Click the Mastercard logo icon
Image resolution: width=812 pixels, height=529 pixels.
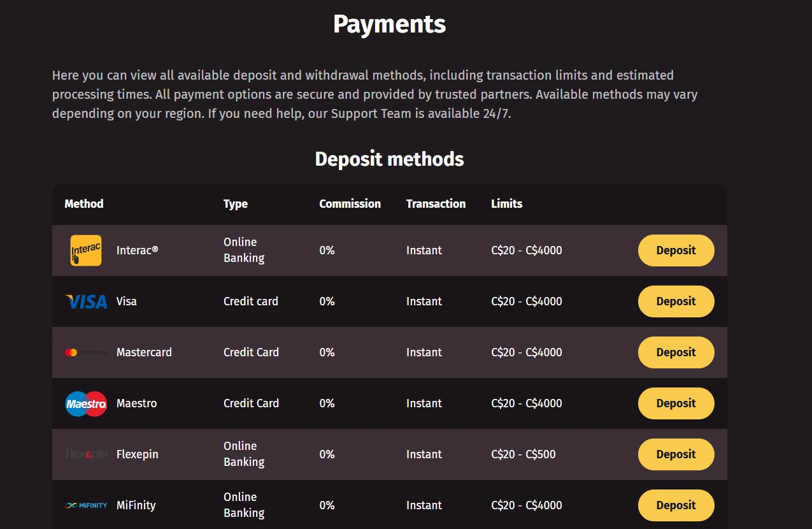point(86,352)
